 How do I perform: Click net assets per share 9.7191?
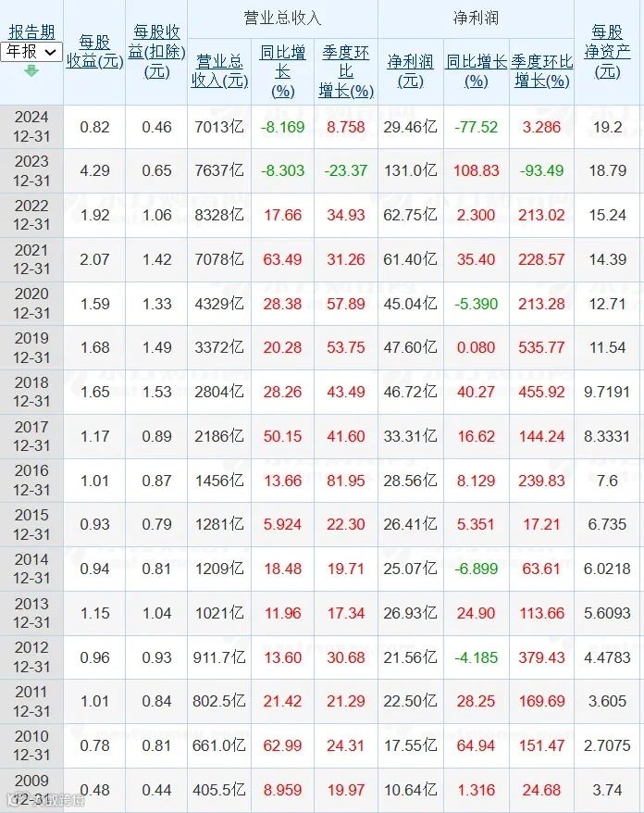click(x=607, y=392)
